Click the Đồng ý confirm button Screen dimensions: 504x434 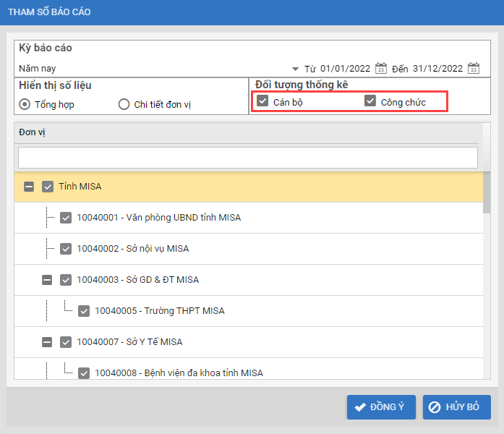coord(381,407)
